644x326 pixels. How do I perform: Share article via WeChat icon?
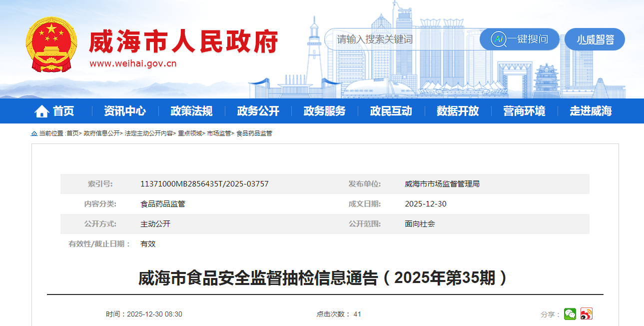(570, 314)
